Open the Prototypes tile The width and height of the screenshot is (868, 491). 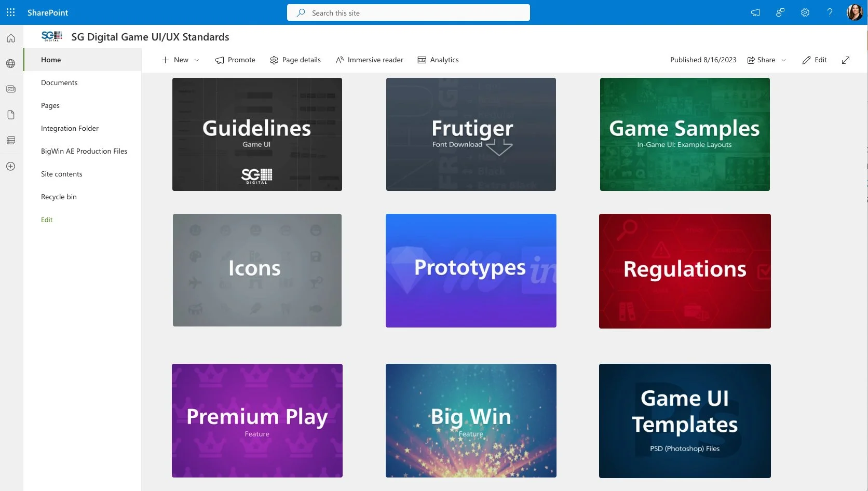(x=471, y=270)
